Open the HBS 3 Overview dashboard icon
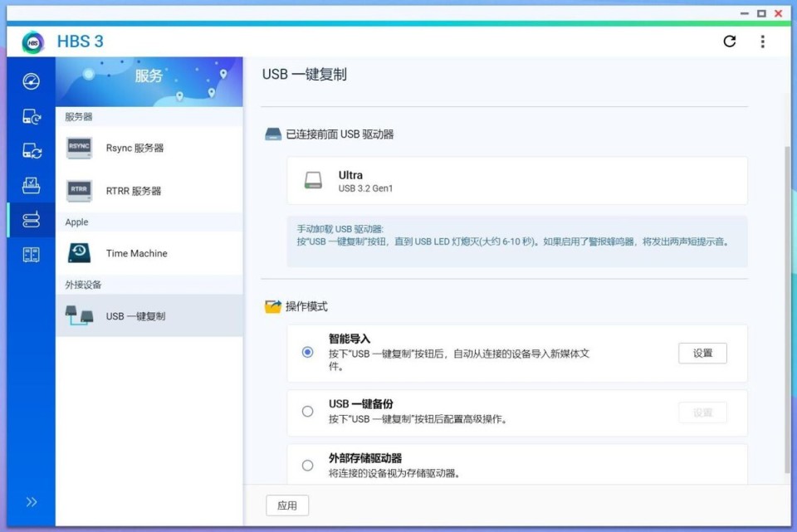The image size is (797, 532). pyautogui.click(x=30, y=81)
